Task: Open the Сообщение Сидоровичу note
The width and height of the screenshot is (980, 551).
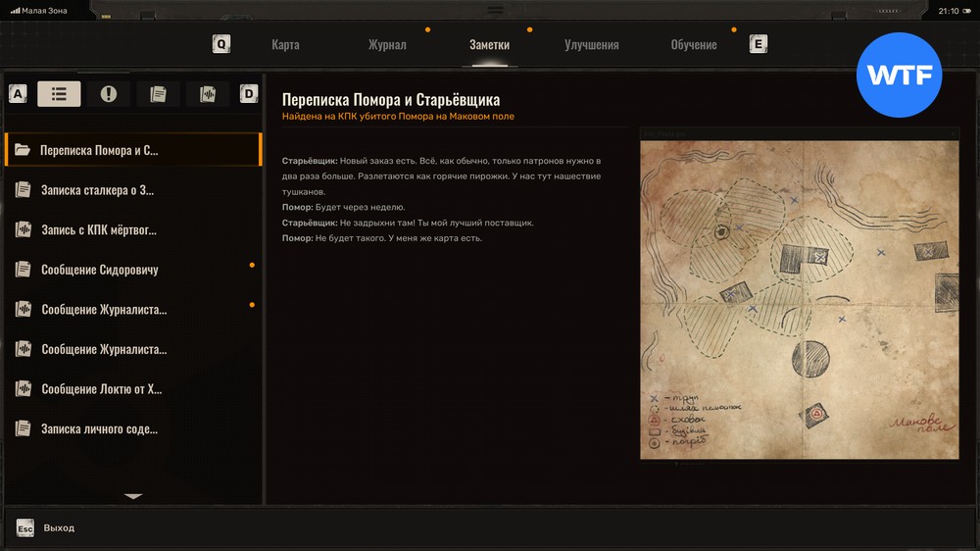Action: 132,270
